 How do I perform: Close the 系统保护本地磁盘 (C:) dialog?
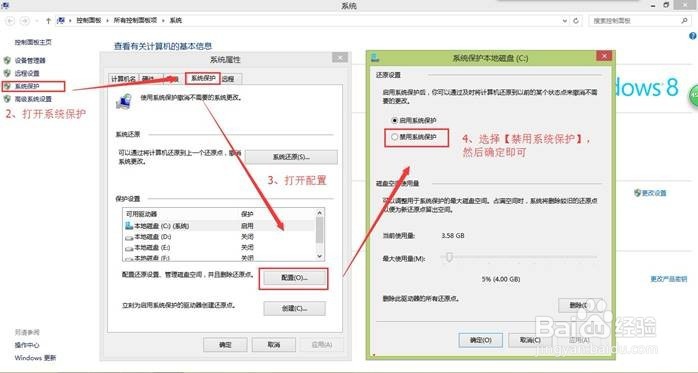[x=604, y=56]
